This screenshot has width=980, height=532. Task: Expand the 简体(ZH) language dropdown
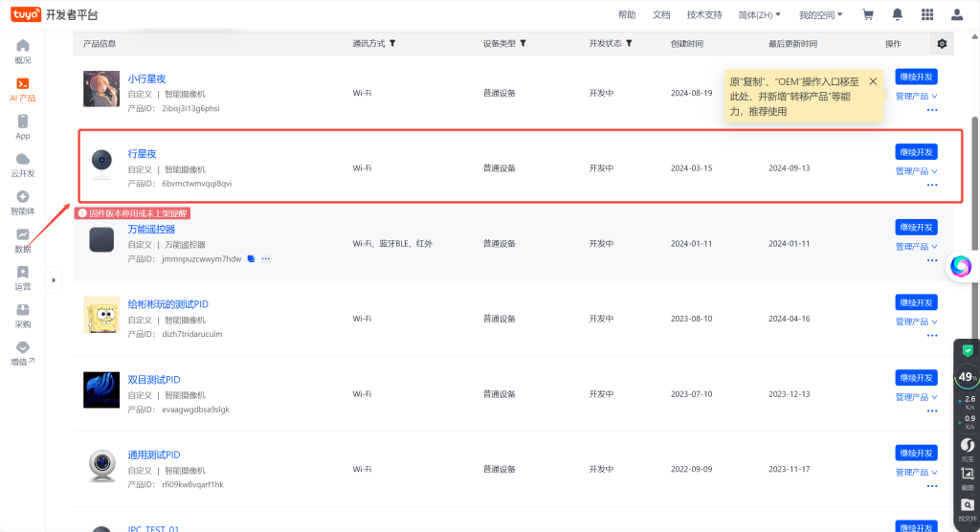[x=760, y=14]
